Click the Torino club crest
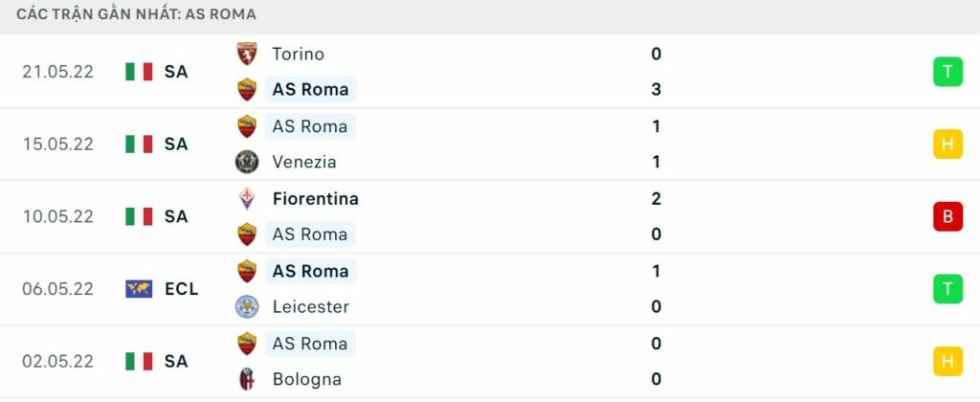 (x=247, y=55)
